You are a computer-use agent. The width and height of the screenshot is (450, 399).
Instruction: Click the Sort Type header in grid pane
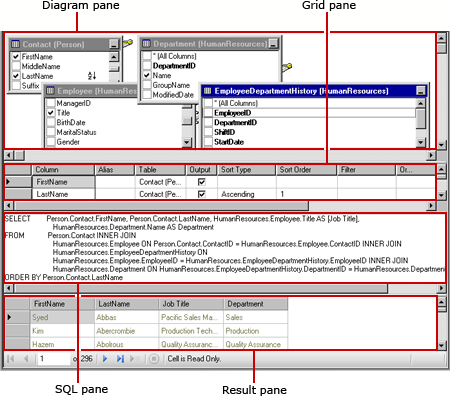[247, 170]
